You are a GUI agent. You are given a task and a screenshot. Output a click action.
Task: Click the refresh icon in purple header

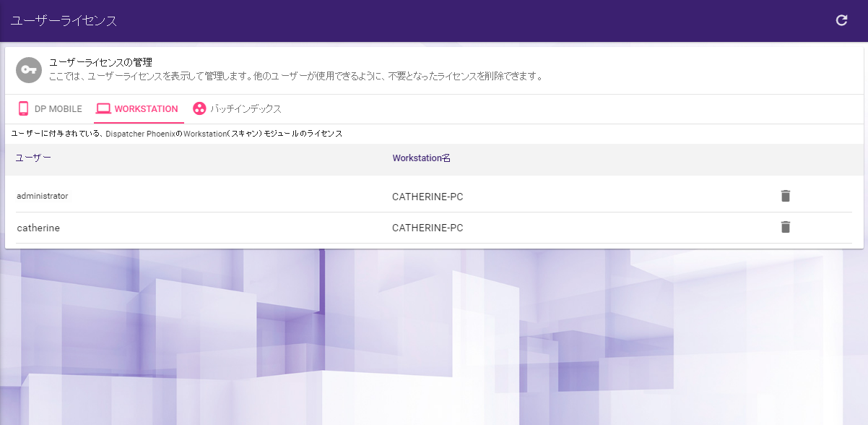point(841,20)
